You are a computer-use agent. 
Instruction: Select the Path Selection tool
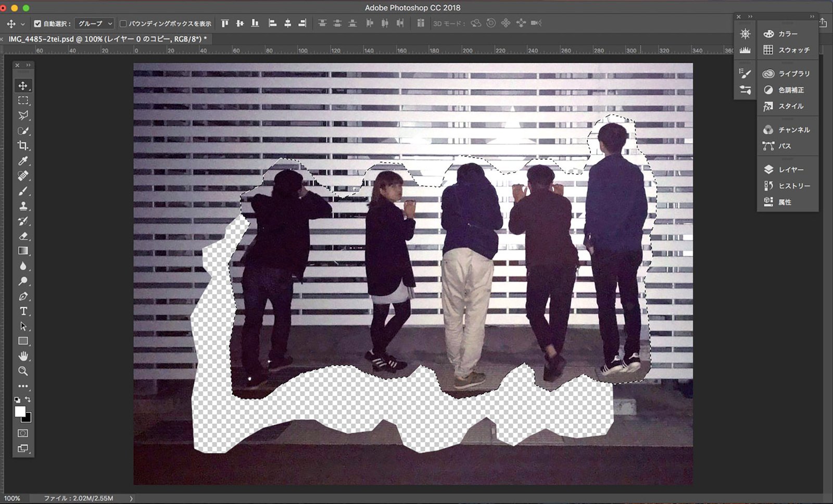(x=23, y=326)
